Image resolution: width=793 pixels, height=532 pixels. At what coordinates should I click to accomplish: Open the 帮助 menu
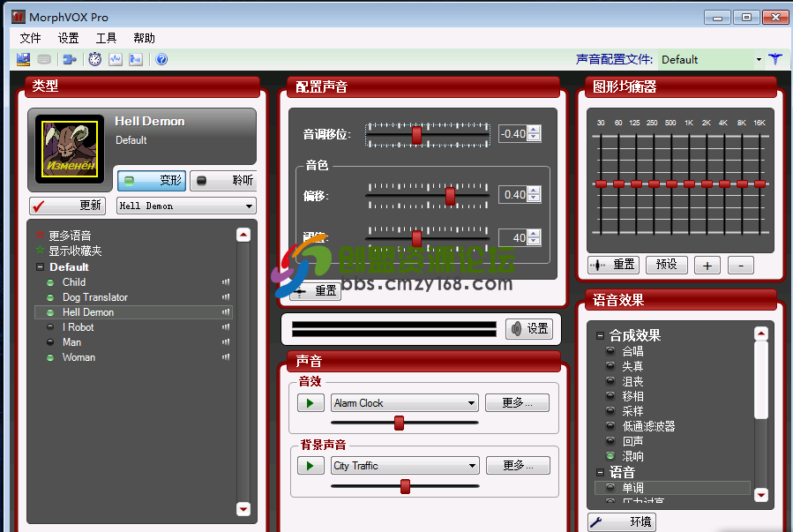click(144, 39)
